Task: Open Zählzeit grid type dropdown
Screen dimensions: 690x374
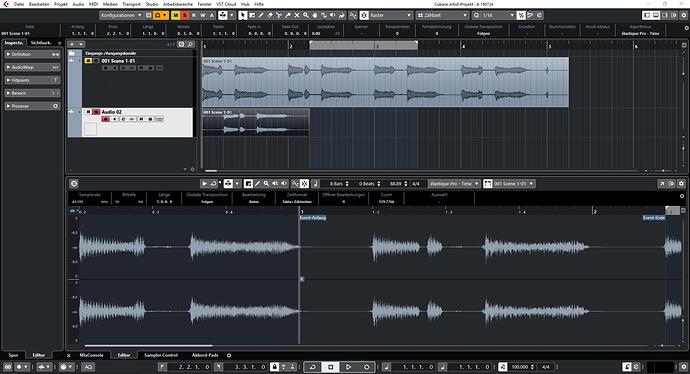Action: coord(443,15)
